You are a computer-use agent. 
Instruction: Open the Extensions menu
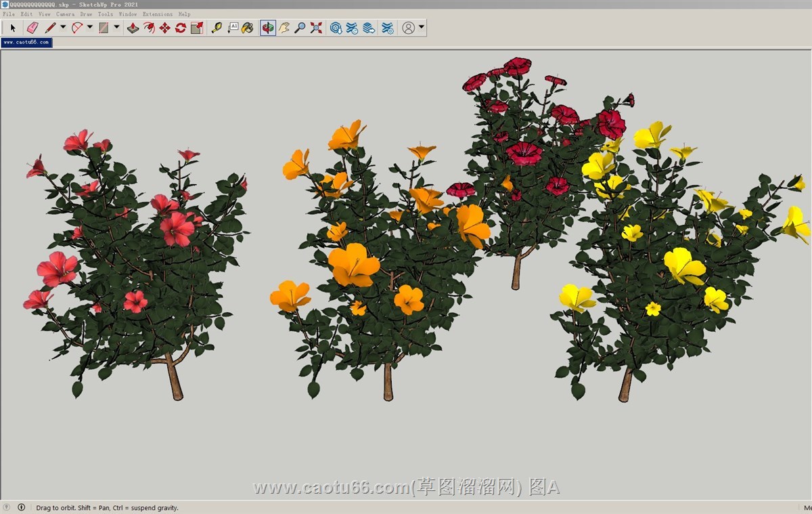pos(157,14)
